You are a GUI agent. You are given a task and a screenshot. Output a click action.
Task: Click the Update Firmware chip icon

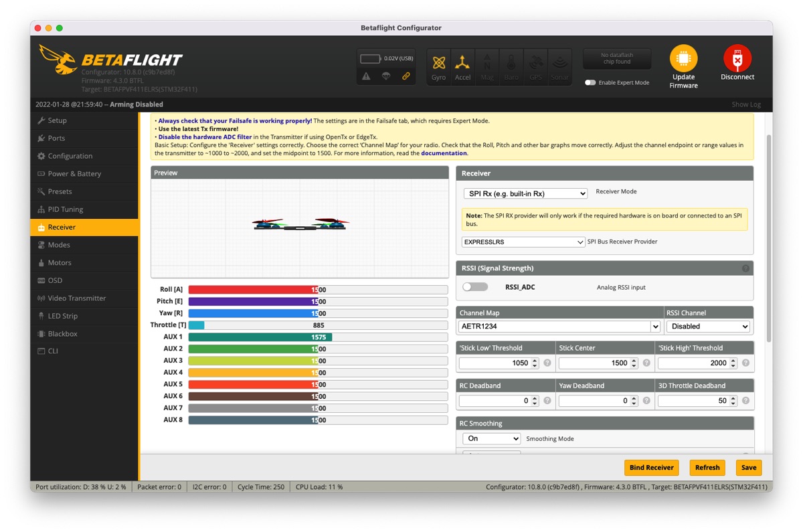tap(683, 58)
